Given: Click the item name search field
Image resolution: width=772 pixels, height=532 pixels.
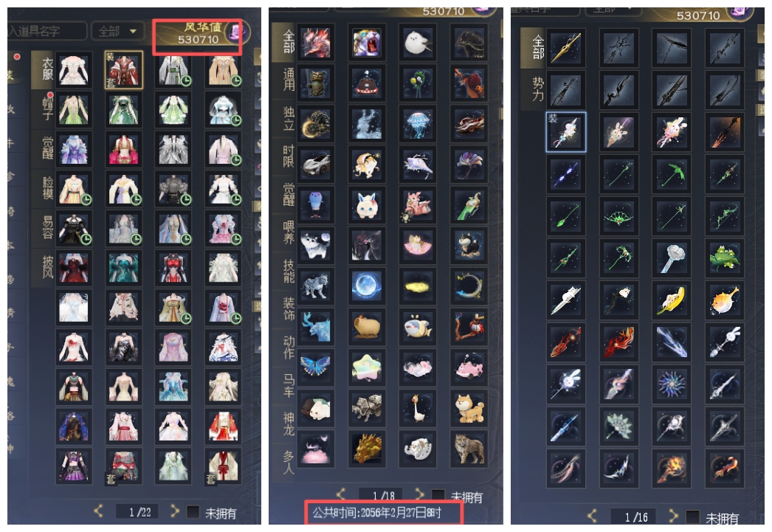Looking at the screenshot, I should tap(47, 32).
